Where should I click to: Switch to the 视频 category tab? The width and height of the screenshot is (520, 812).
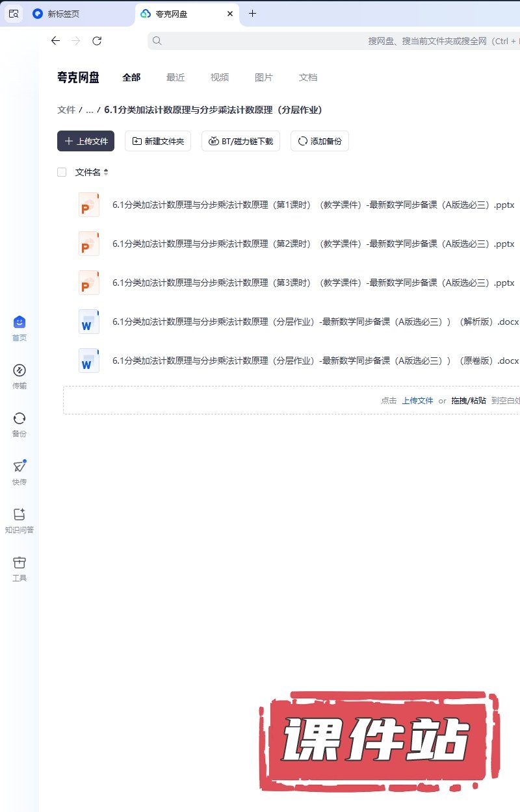220,77
